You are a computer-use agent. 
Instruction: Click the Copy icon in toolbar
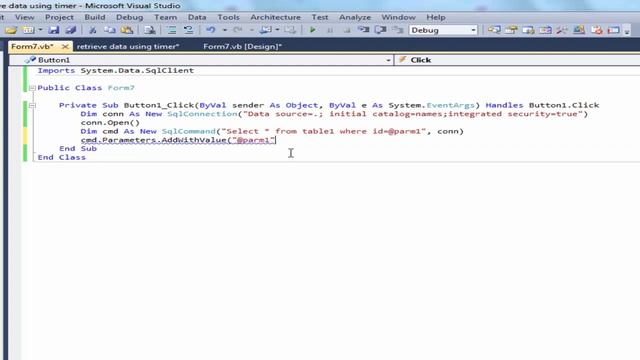point(109,30)
